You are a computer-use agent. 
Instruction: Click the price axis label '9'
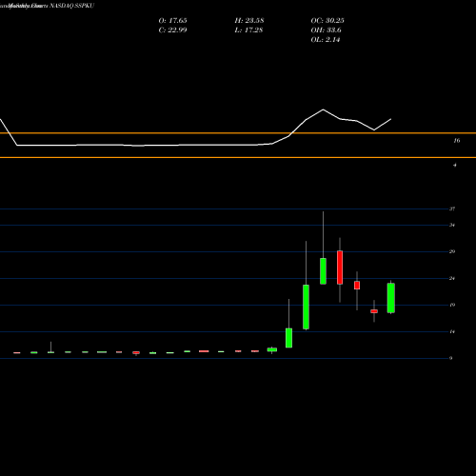click(x=450, y=358)
